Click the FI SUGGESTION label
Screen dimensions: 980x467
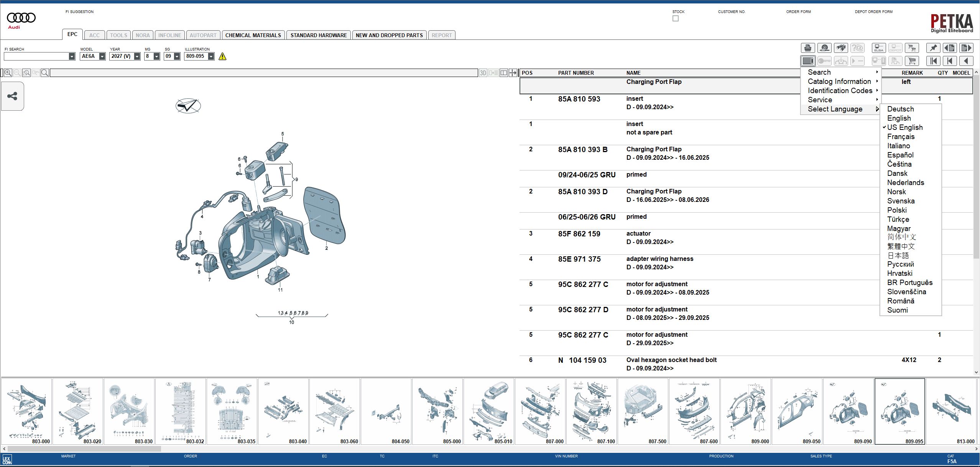point(79,11)
